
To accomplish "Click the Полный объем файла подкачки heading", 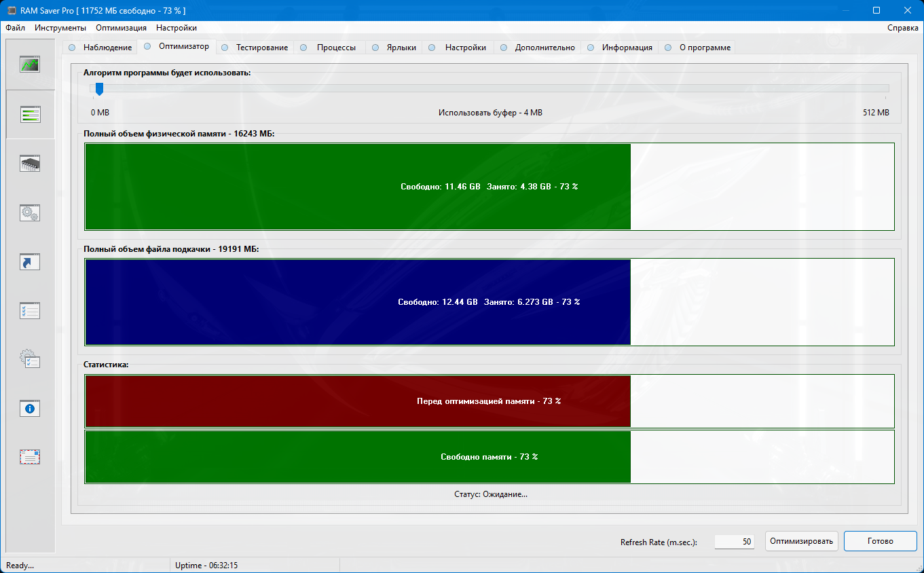I will point(171,249).
